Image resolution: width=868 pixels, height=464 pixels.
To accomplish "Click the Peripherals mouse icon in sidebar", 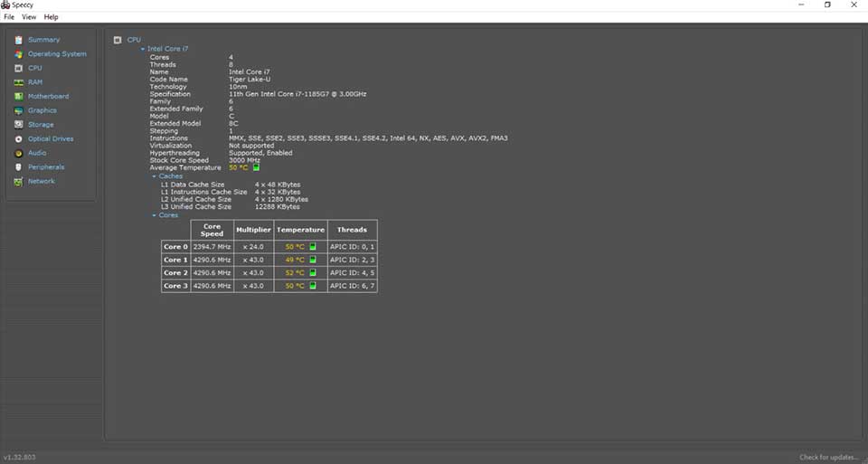I will pyautogui.click(x=18, y=167).
